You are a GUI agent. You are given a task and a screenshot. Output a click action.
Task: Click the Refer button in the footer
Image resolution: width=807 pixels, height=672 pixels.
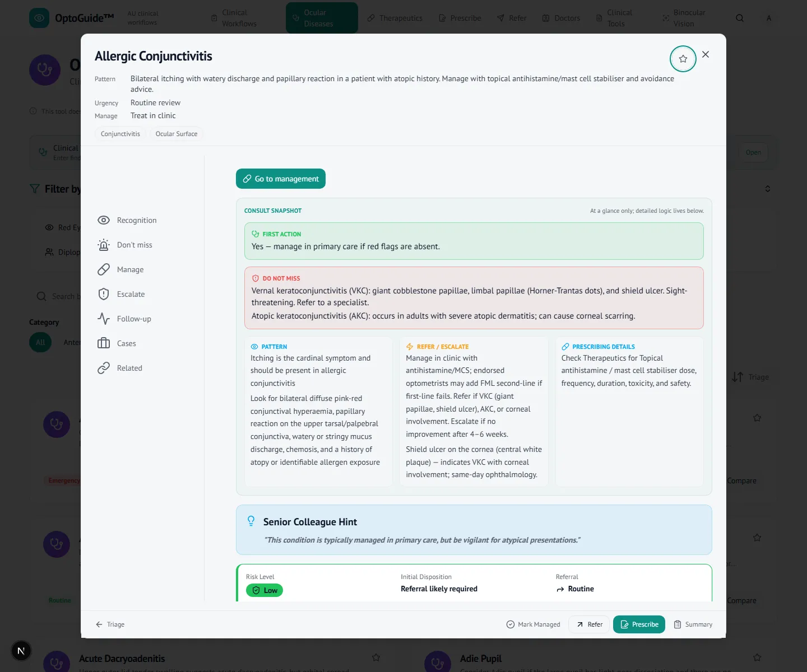589,624
